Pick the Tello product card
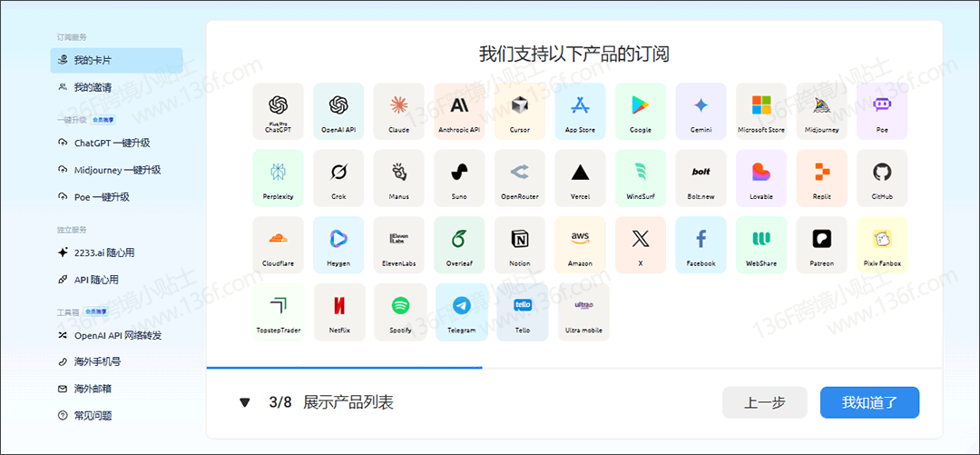The image size is (980, 455). [x=523, y=312]
